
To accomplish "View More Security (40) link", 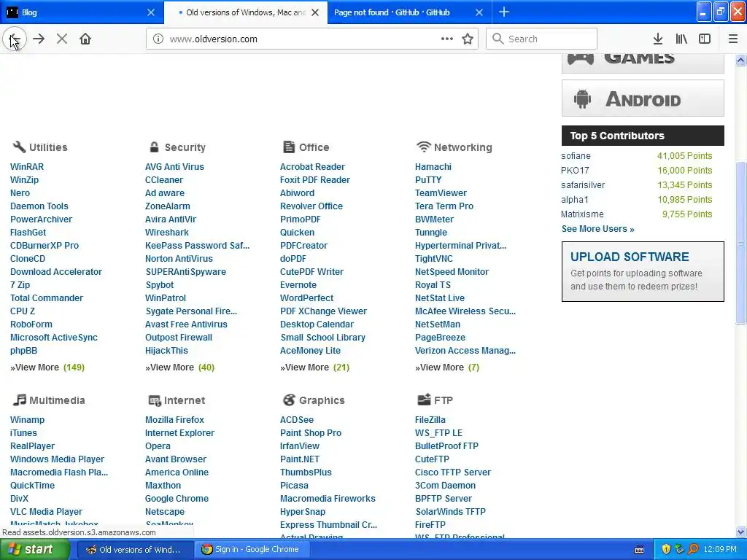I will pyautogui.click(x=179, y=367).
